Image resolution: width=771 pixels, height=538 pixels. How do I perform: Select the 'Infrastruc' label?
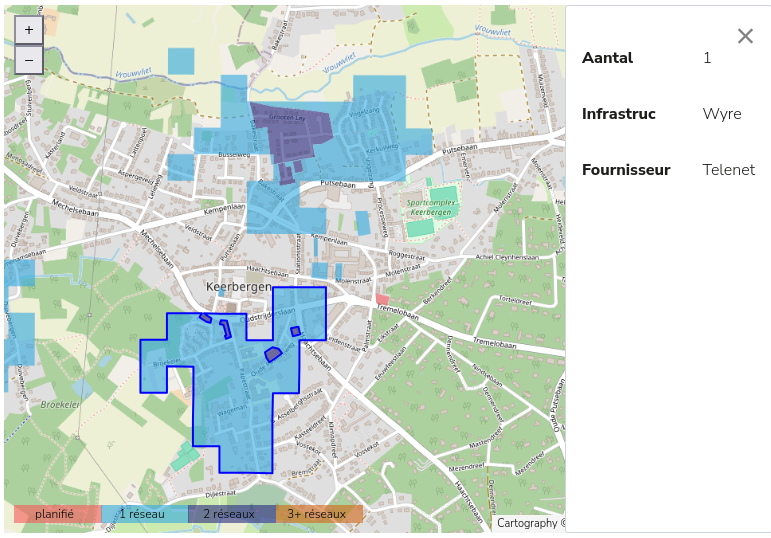point(619,114)
